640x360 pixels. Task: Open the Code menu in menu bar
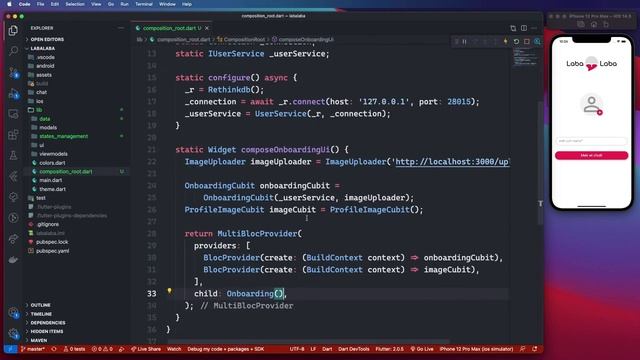point(24,4)
